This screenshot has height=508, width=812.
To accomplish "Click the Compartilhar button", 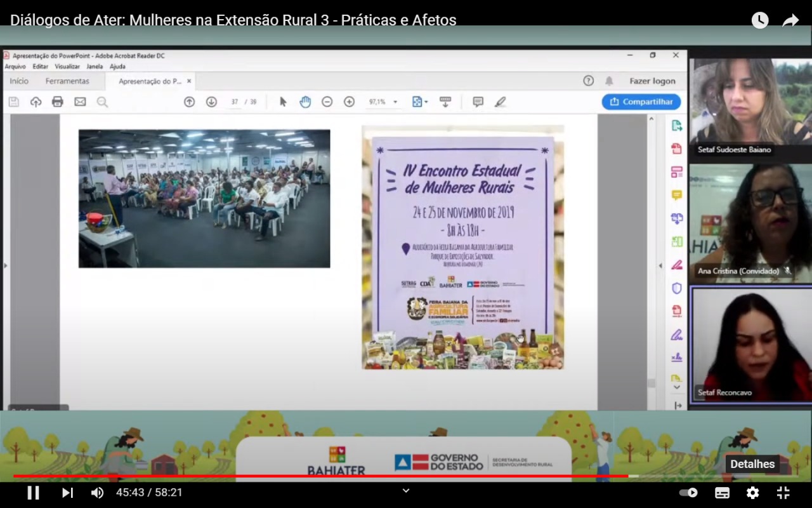I will click(641, 102).
